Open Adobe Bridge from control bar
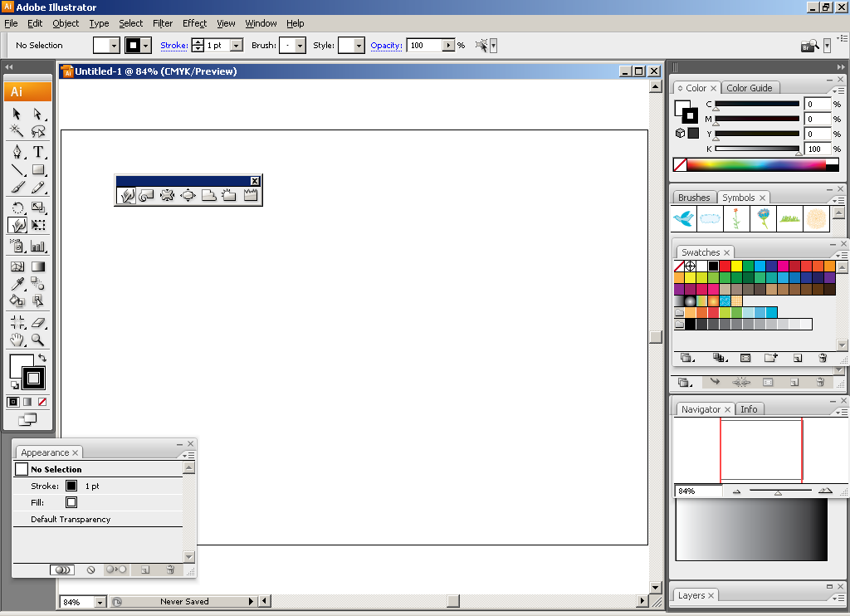Viewport: 850px width, 616px height. pos(810,46)
